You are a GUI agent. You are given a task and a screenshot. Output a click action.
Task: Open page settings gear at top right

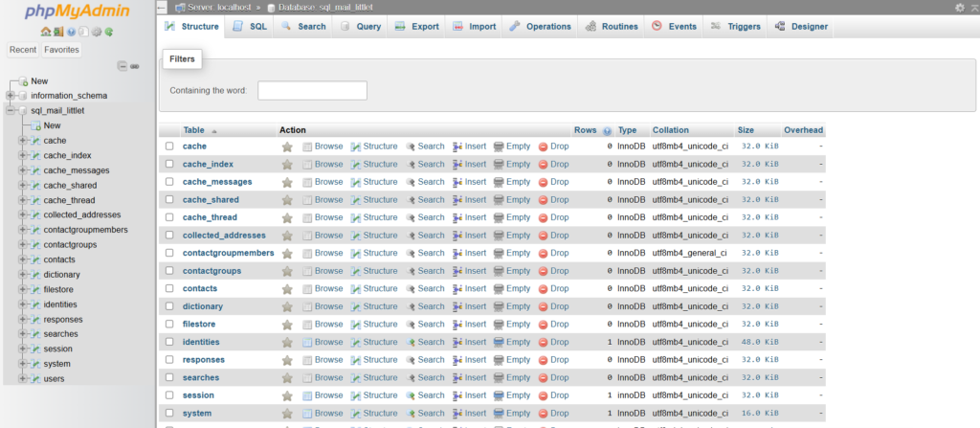[959, 8]
